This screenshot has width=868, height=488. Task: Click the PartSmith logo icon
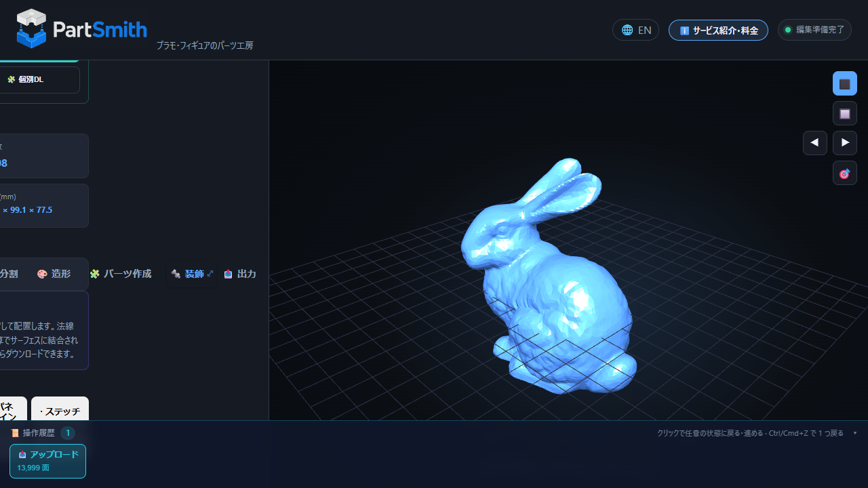pyautogui.click(x=31, y=28)
